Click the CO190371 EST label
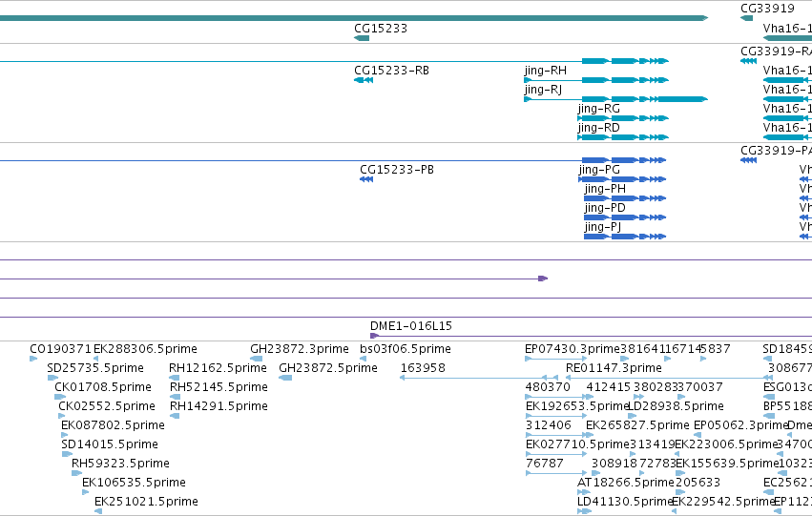The height and width of the screenshot is (516, 812). click(x=60, y=349)
